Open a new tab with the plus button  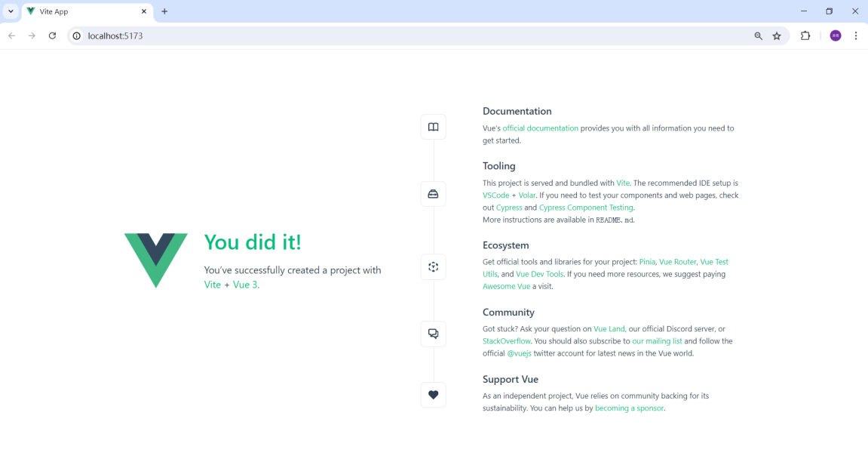point(164,11)
